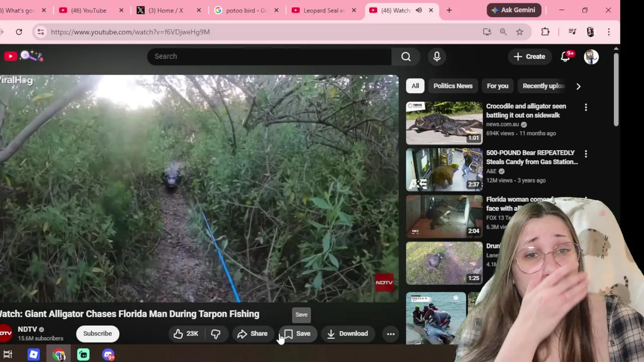The image size is (644, 362).
Task: Click Ask Gemini button
Action: (514, 10)
